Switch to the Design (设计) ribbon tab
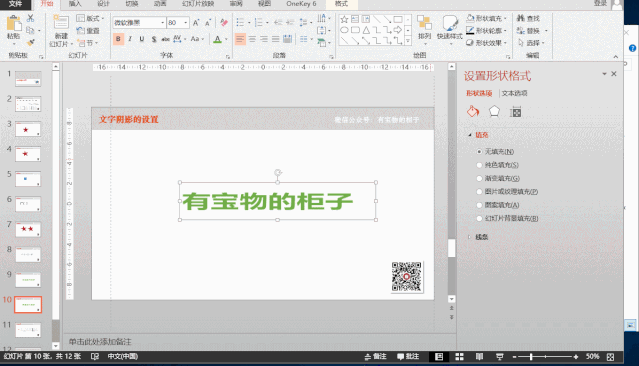The image size is (639, 366). point(103,4)
